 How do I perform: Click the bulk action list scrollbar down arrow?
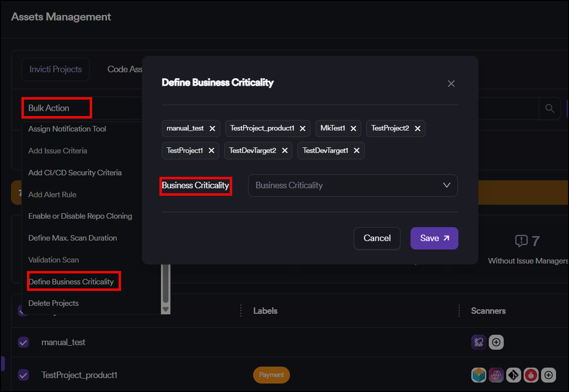[x=166, y=309]
